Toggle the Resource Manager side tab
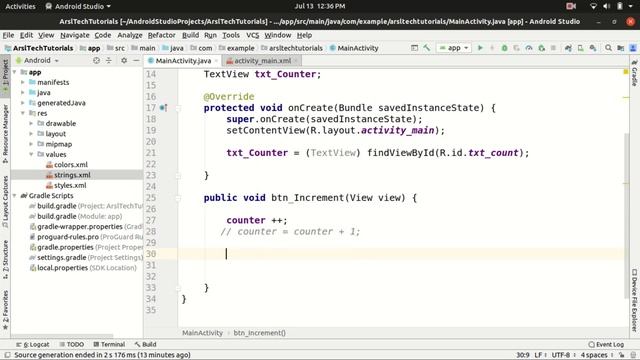The image size is (640, 360). pos(5,133)
